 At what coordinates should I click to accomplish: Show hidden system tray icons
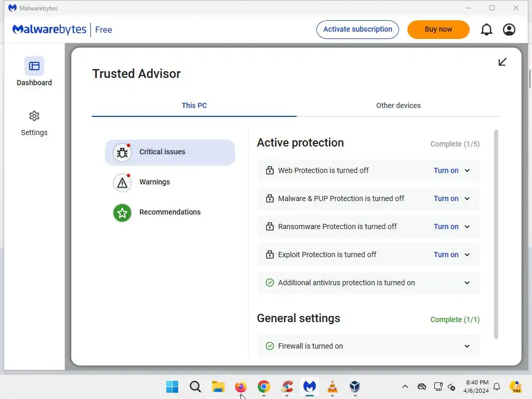pyautogui.click(x=405, y=387)
